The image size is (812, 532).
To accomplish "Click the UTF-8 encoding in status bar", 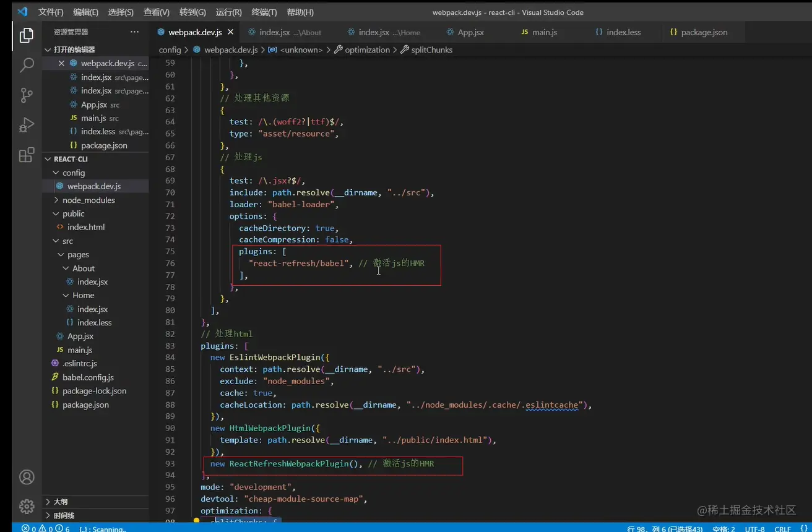I will [x=754, y=529].
